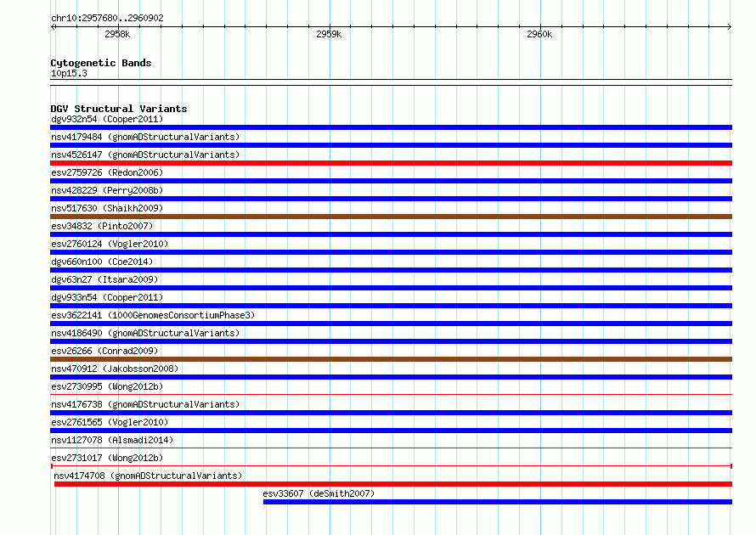The height and width of the screenshot is (535, 756).
Task: Select the blue bar under nsv4186490
Action: [x=391, y=341]
